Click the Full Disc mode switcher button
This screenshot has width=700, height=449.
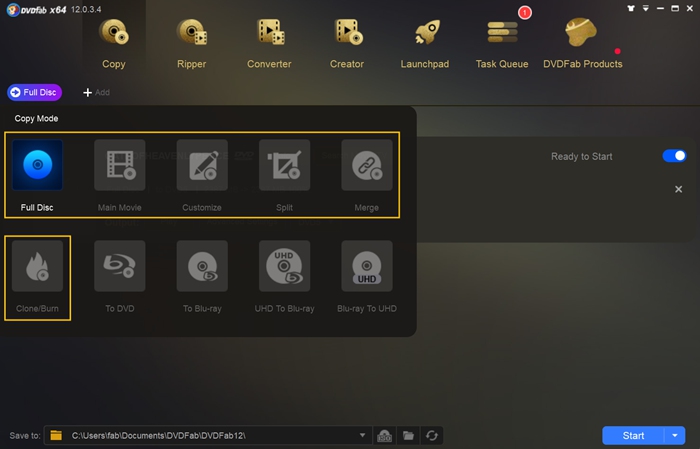coord(34,92)
